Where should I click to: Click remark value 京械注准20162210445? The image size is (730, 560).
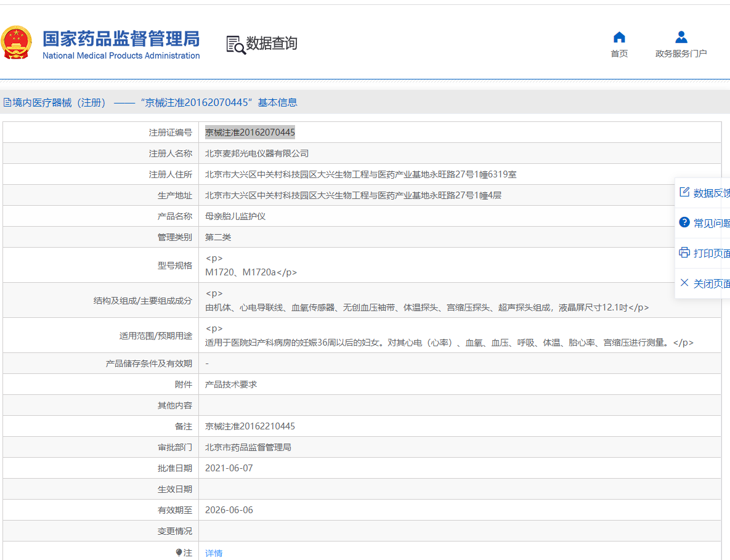[x=250, y=426]
